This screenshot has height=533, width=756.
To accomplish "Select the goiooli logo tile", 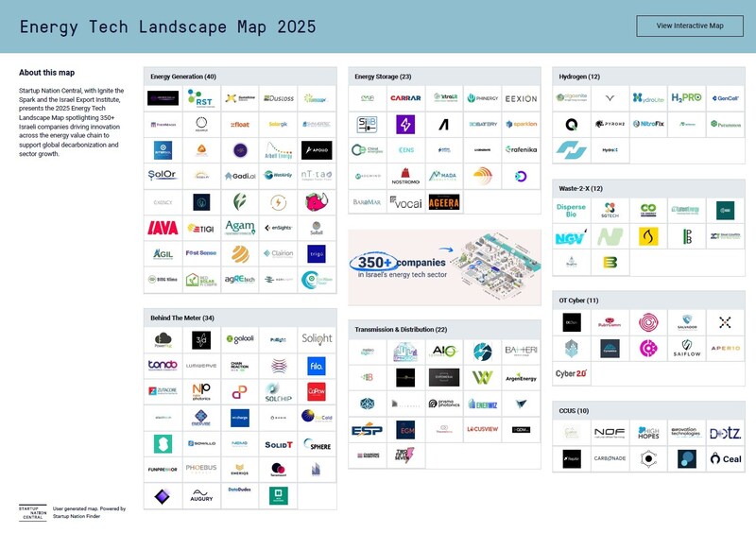I will 240,339.
